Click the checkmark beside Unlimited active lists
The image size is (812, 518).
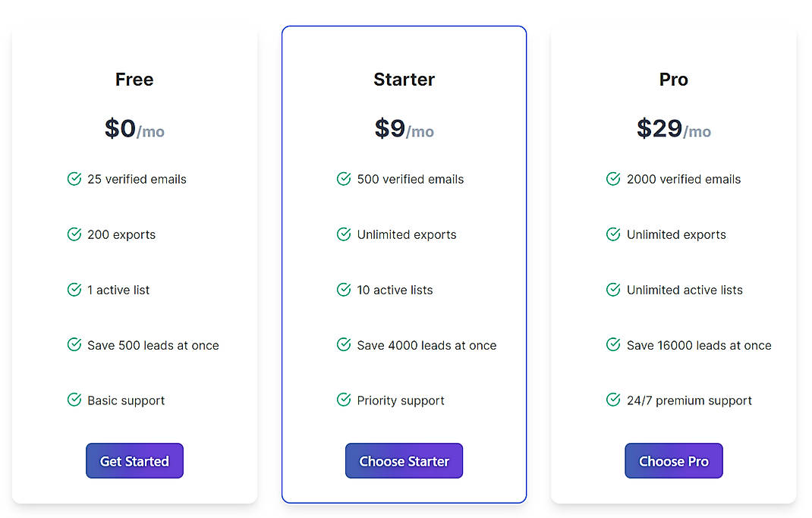612,290
